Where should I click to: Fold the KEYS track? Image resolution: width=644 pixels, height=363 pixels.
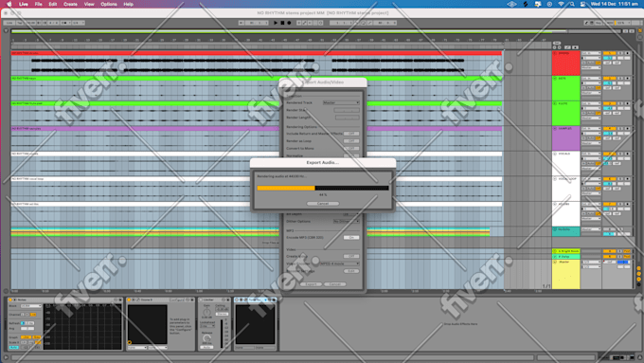point(555,79)
